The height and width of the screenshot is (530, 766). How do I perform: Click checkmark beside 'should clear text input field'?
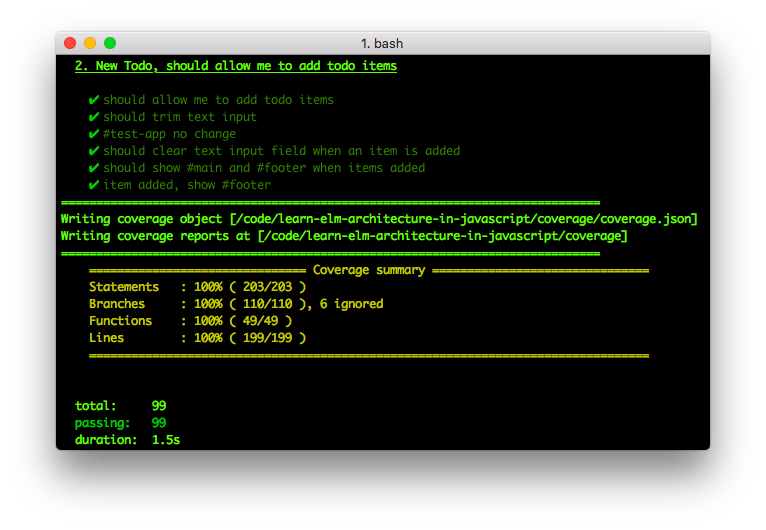click(x=94, y=151)
